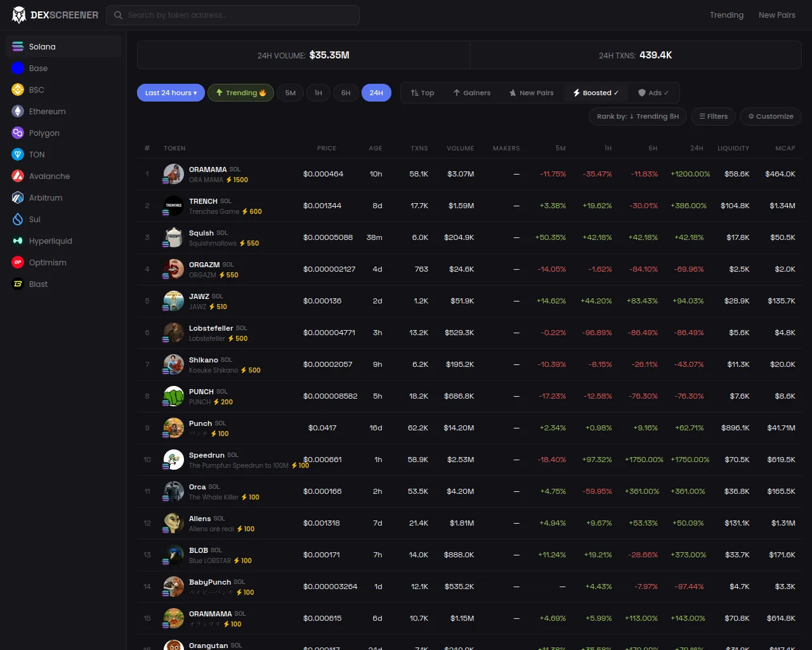Open Orca token avatar
This screenshot has width=812, height=650.
coord(174,491)
